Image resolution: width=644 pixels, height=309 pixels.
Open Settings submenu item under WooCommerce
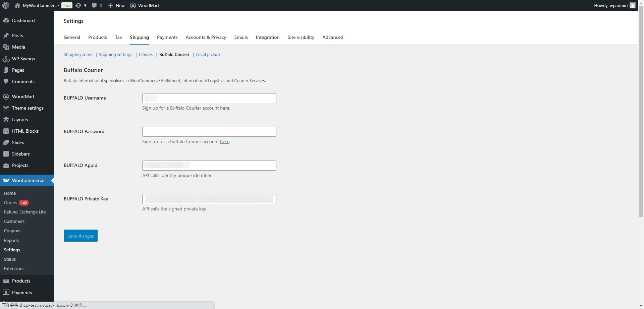12,250
